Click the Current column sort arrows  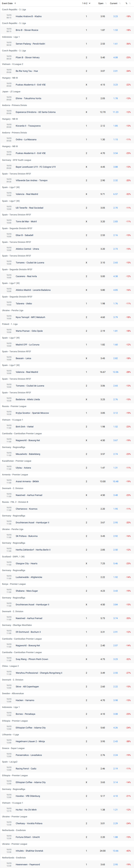click(120, 3)
